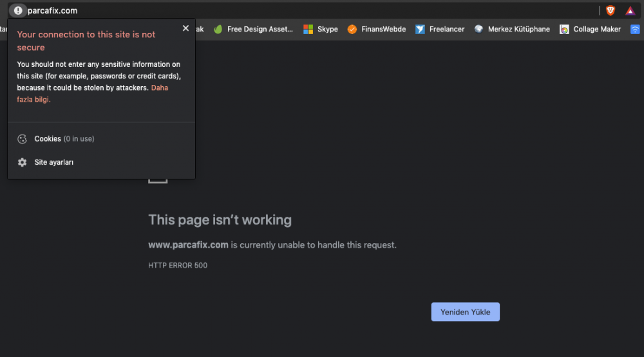The width and height of the screenshot is (644, 357).
Task: Open Brave Rewards triangle icon
Action: point(630,11)
